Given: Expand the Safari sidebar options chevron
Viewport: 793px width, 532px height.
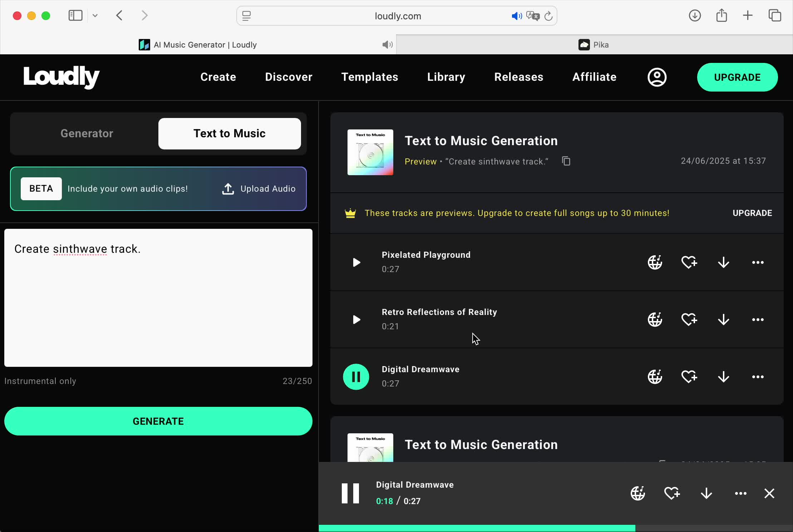Looking at the screenshot, I should pyautogui.click(x=95, y=16).
